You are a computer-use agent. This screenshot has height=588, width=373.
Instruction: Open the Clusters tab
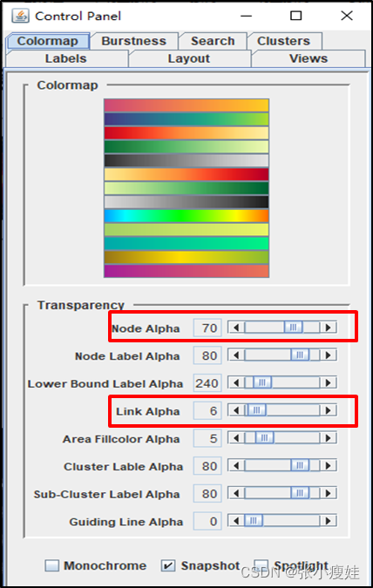284,41
